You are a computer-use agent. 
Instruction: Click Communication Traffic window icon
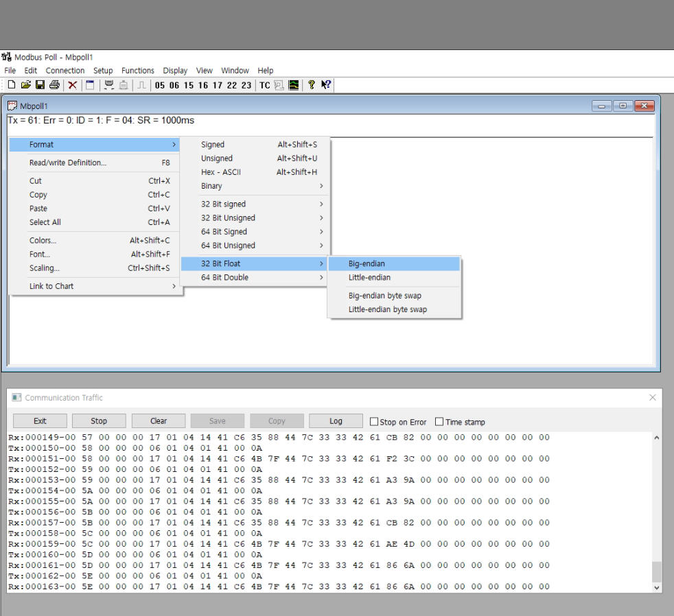click(16, 397)
